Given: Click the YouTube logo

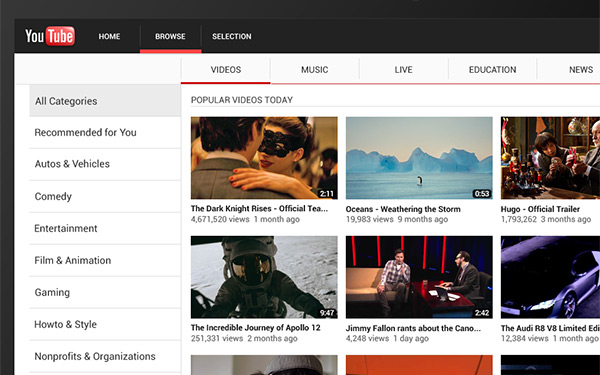Looking at the screenshot, I should [50, 36].
